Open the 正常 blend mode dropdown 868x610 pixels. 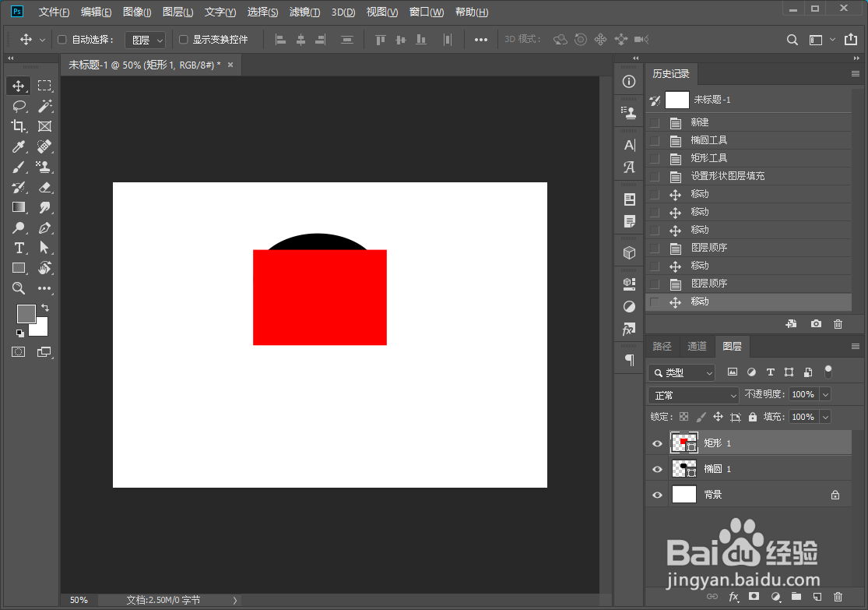(694, 395)
